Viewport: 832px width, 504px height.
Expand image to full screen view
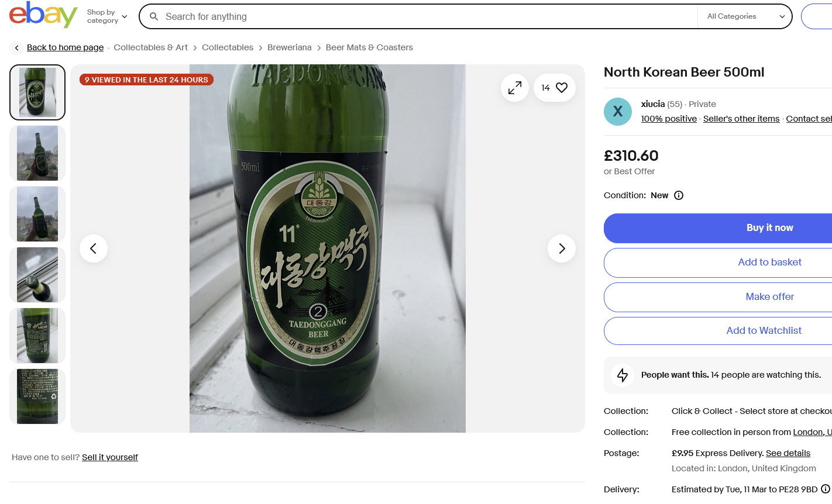[x=515, y=88]
